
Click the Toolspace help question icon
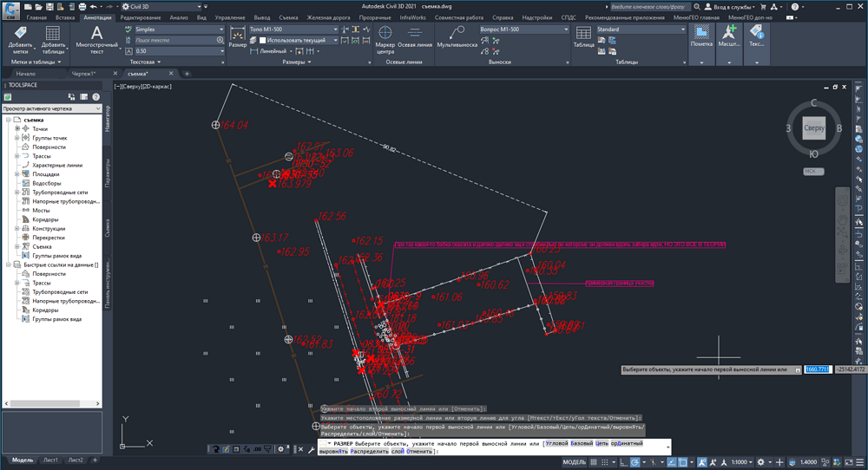[x=95, y=97]
